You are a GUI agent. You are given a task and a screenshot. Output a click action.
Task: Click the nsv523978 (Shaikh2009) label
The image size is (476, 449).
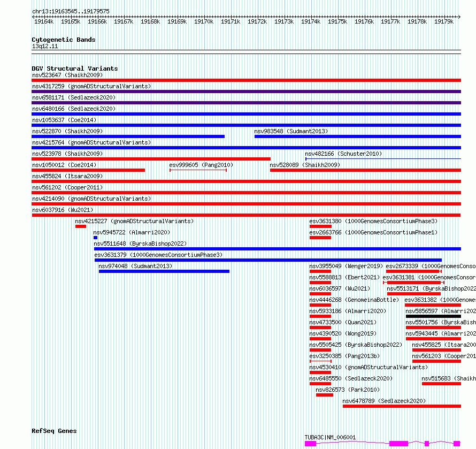pos(67,154)
